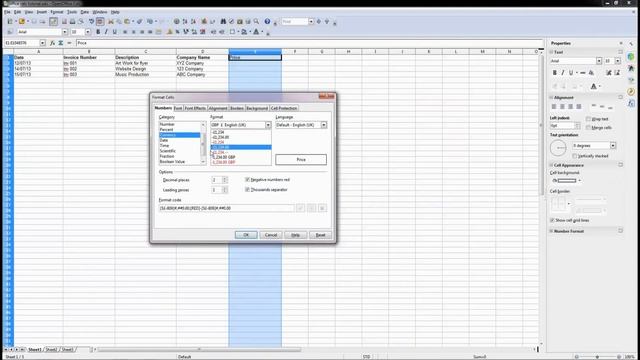640x360 pixels.
Task: Open the text orientation degrees dropdown
Action: 613,146
